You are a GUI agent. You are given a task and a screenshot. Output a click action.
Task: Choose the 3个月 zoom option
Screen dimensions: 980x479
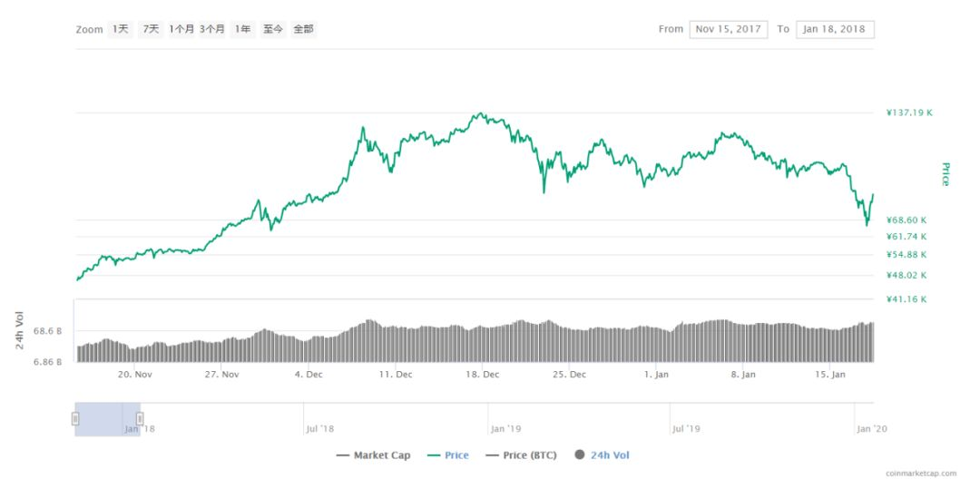coord(211,29)
